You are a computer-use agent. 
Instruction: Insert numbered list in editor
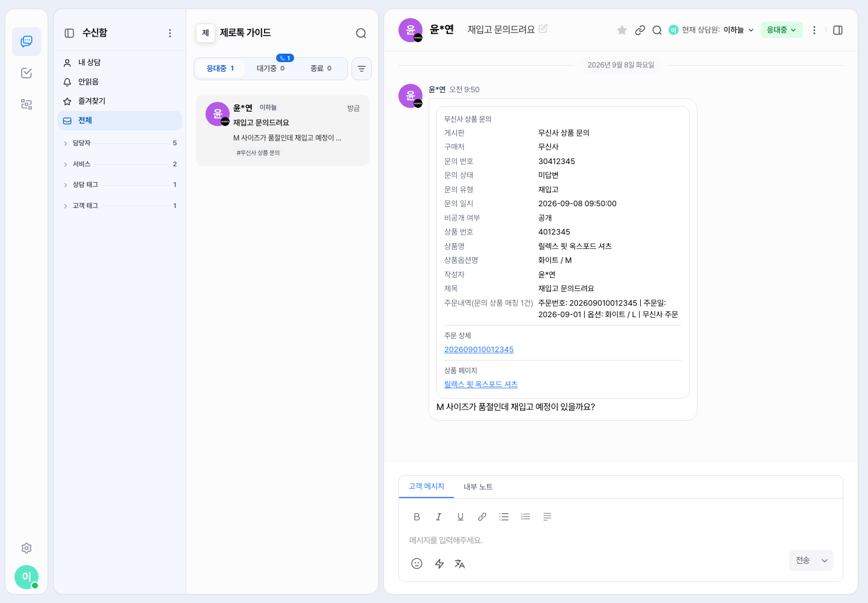526,517
